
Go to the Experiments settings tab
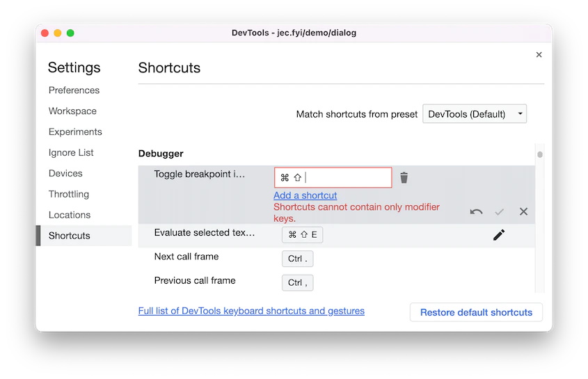(x=75, y=132)
